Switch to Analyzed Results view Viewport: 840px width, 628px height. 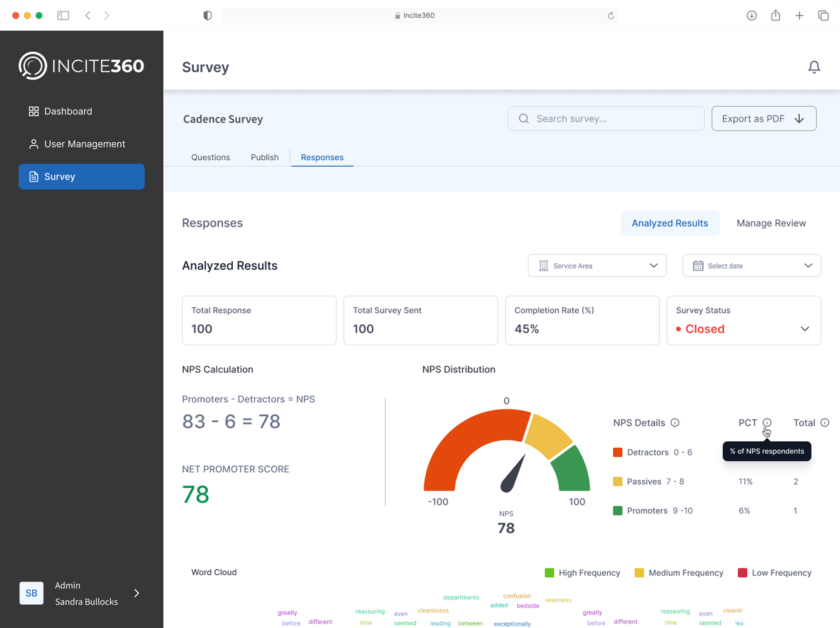pos(670,223)
